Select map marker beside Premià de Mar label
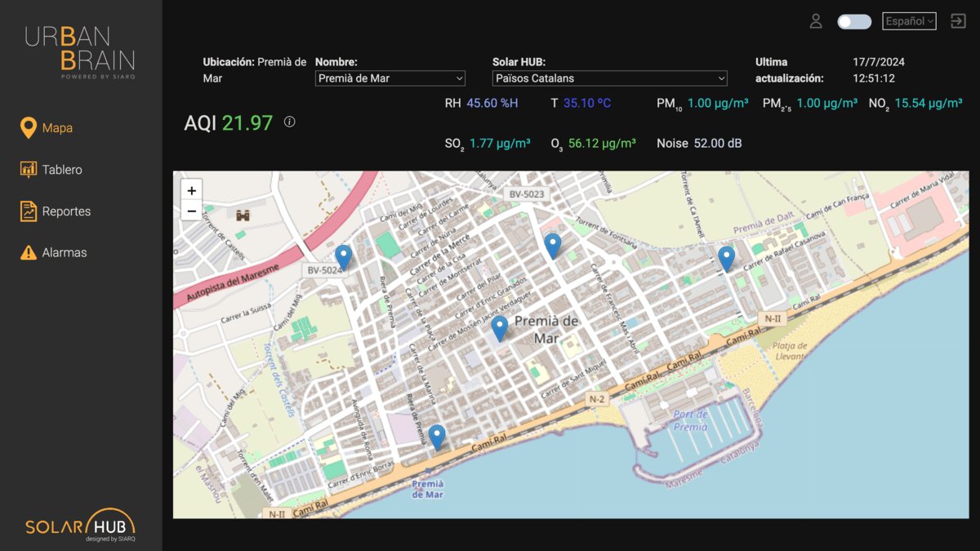Viewport: 980px width, 551px height. [x=500, y=329]
